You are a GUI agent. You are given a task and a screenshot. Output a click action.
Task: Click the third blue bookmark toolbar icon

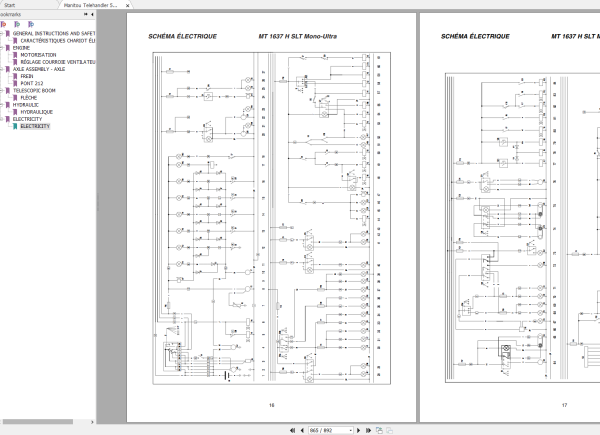tap(31, 24)
